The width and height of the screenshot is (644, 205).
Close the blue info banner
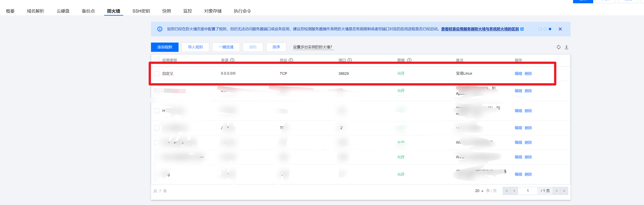(560, 29)
